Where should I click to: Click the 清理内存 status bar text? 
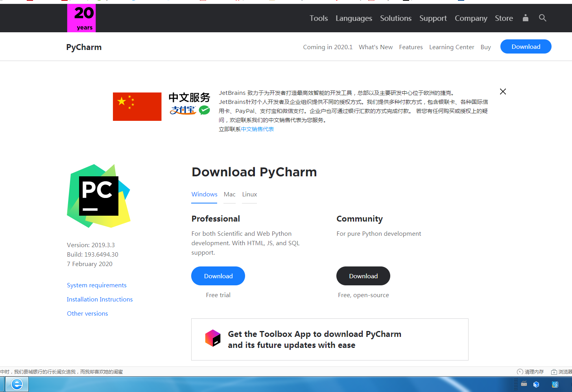[x=534, y=372]
